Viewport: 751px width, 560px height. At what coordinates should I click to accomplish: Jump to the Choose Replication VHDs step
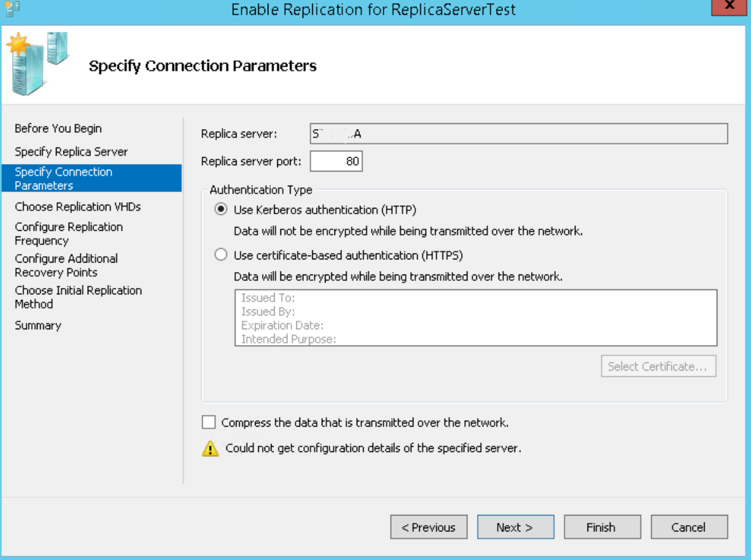click(x=78, y=207)
